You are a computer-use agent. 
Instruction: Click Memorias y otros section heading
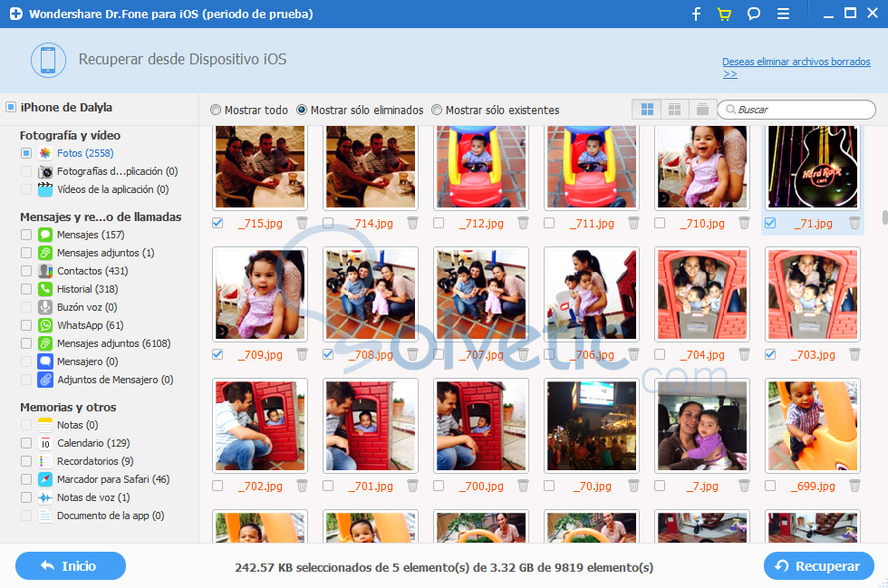(x=68, y=408)
